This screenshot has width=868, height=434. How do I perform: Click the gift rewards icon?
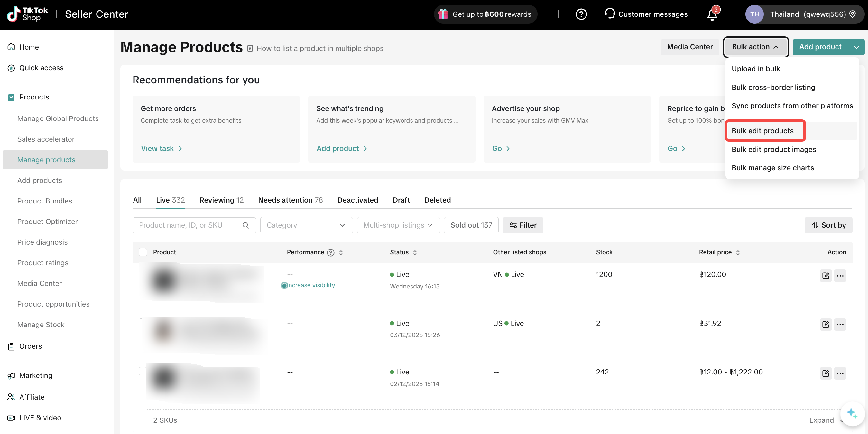pos(443,14)
